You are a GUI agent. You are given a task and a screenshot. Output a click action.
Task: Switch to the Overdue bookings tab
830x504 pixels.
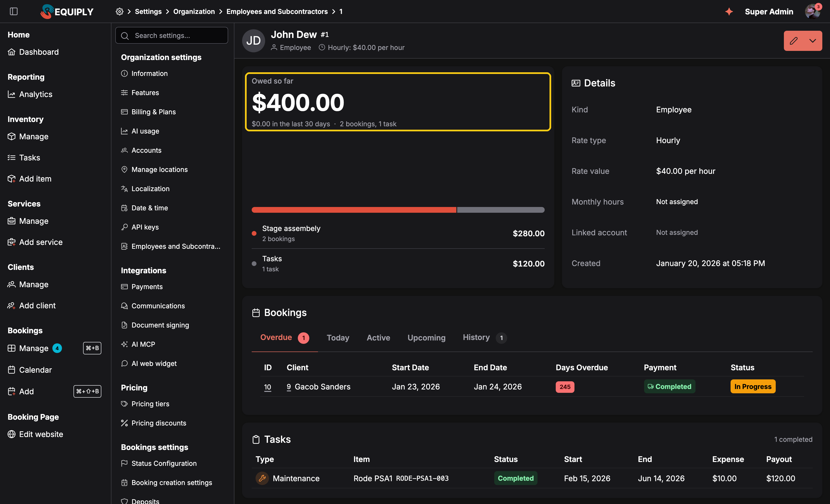click(285, 337)
